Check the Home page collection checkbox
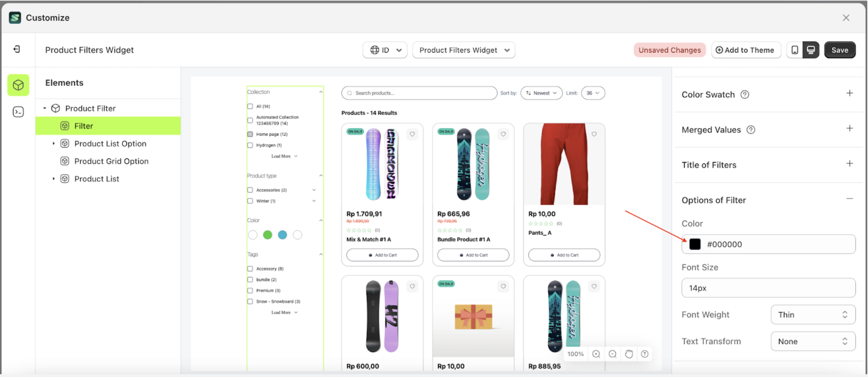 250,134
